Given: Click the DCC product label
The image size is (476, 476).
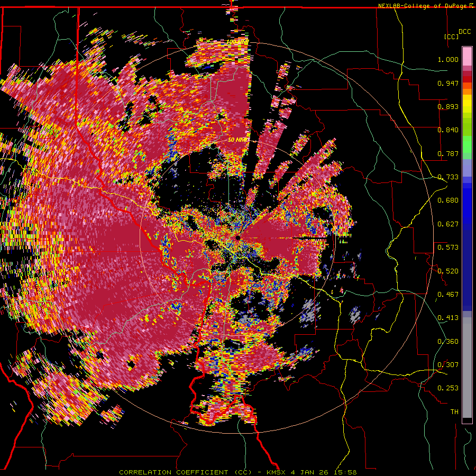Looking at the screenshot, I should 464,32.
